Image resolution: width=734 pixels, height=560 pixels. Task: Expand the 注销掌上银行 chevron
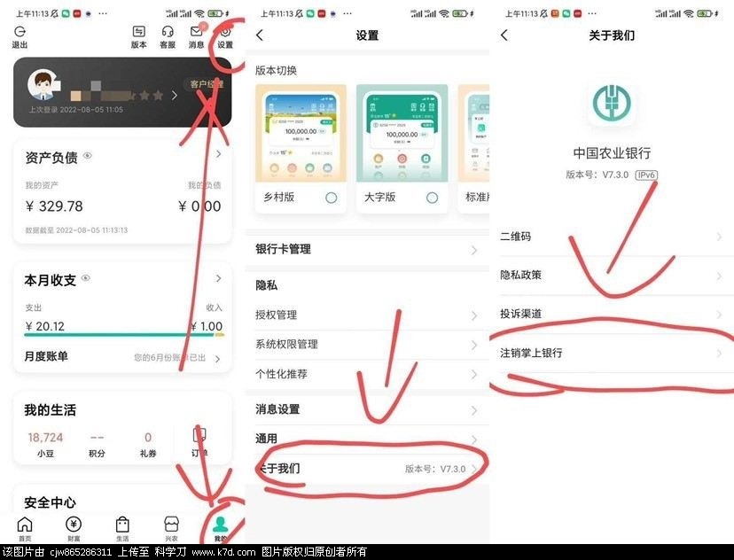point(719,354)
